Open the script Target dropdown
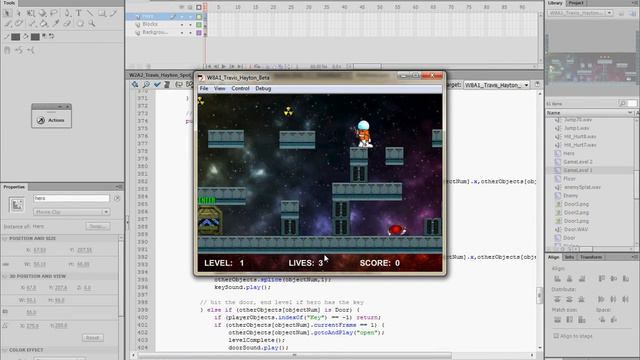 click(496, 85)
